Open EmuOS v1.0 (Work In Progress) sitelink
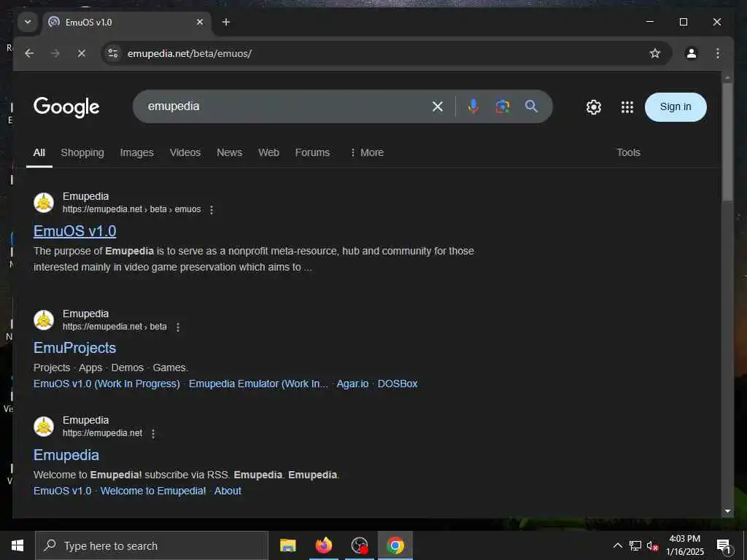This screenshot has width=747, height=560. click(107, 384)
